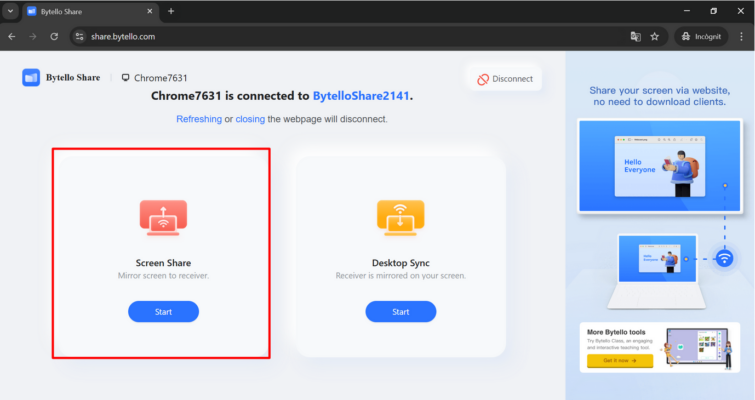Open the translate page icon
Screen dimensions: 755x400
(635, 36)
